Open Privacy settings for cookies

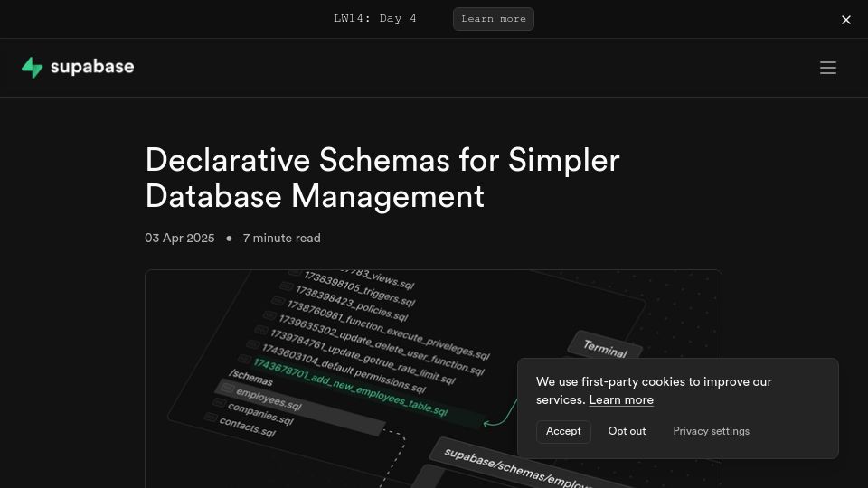point(711,432)
